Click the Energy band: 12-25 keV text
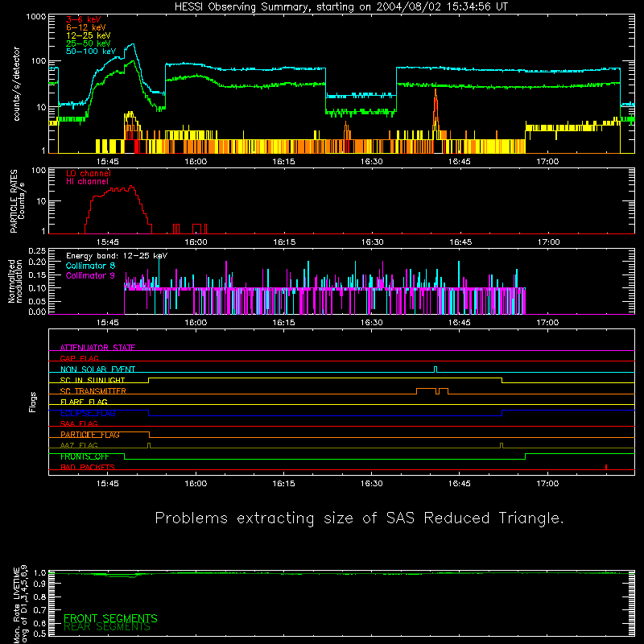 click(x=117, y=256)
